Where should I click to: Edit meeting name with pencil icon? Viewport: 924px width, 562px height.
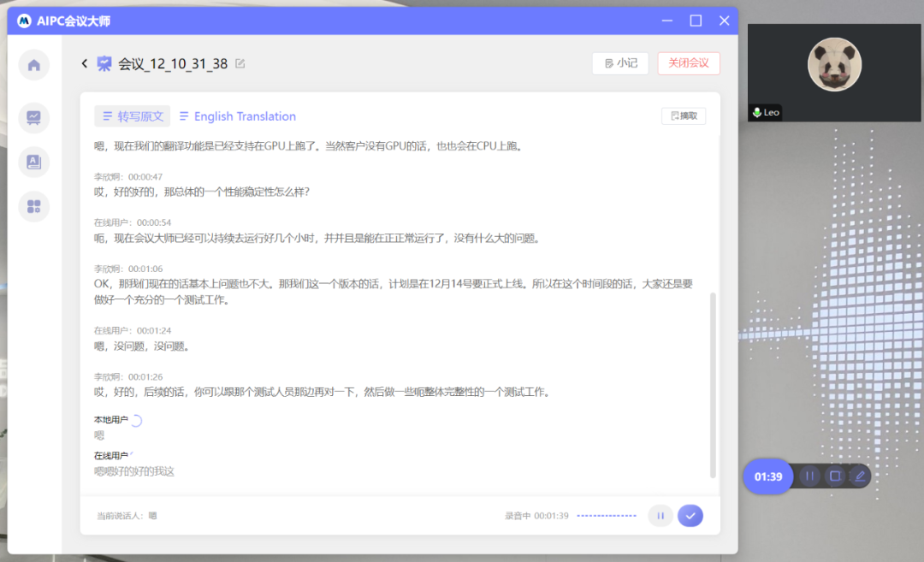pos(240,63)
